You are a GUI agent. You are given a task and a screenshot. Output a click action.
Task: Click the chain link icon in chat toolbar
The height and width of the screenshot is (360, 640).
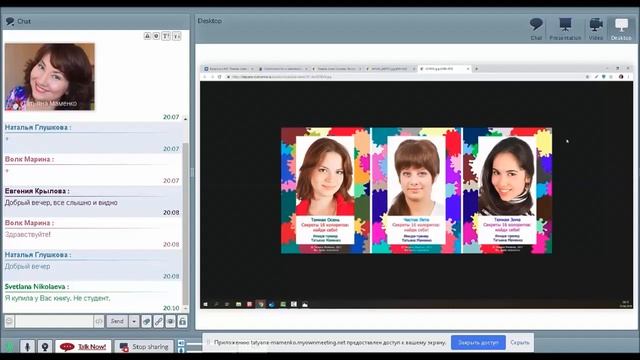click(x=158, y=321)
